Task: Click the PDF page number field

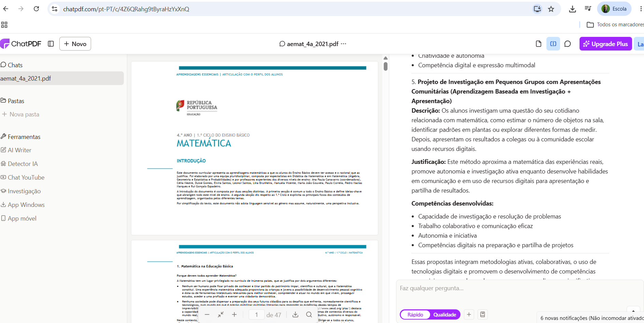Action: [257, 315]
